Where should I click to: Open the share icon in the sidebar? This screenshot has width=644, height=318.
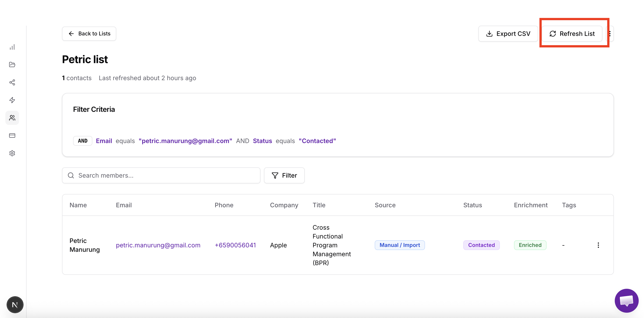coord(12,82)
